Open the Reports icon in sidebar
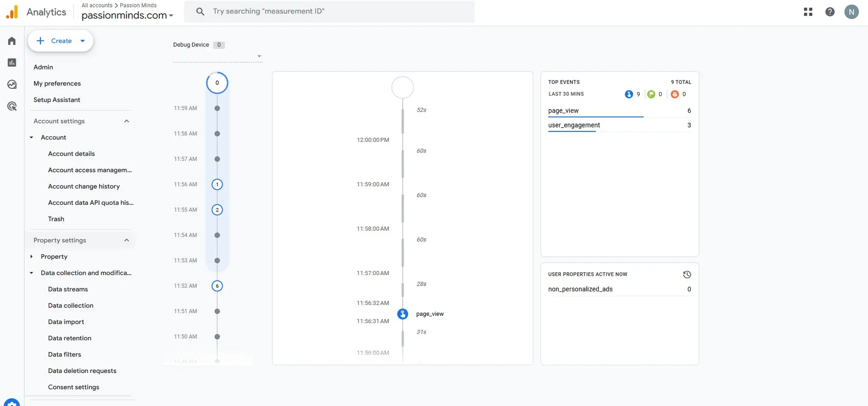868x406 pixels. point(12,62)
